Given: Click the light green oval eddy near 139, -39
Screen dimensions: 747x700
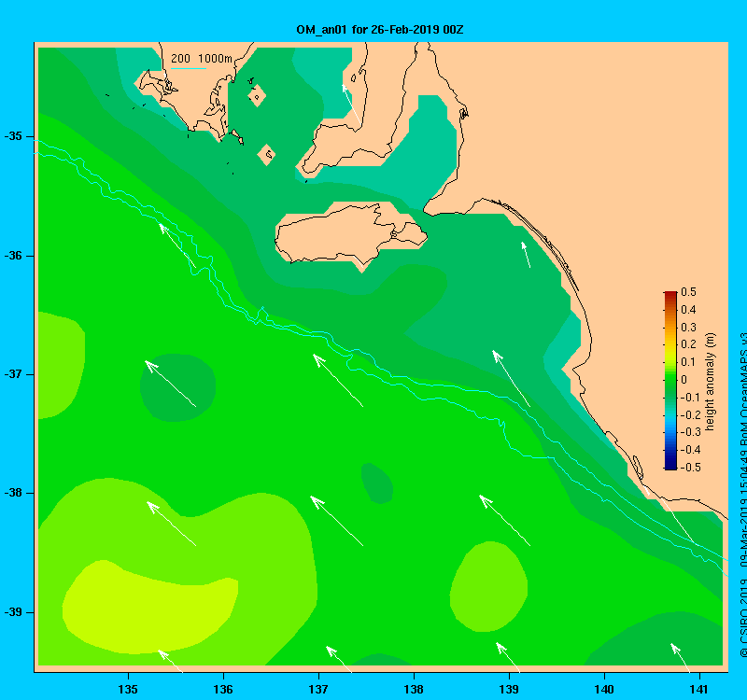Looking at the screenshot, I should [488, 587].
